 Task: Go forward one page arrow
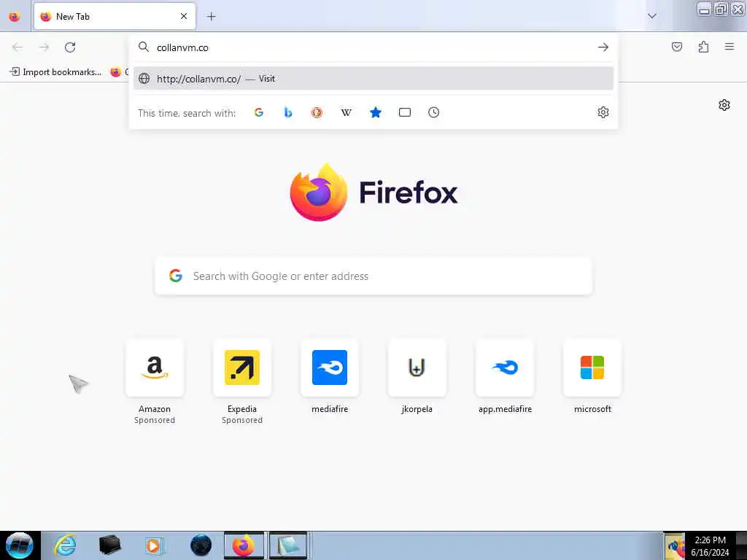tap(44, 47)
